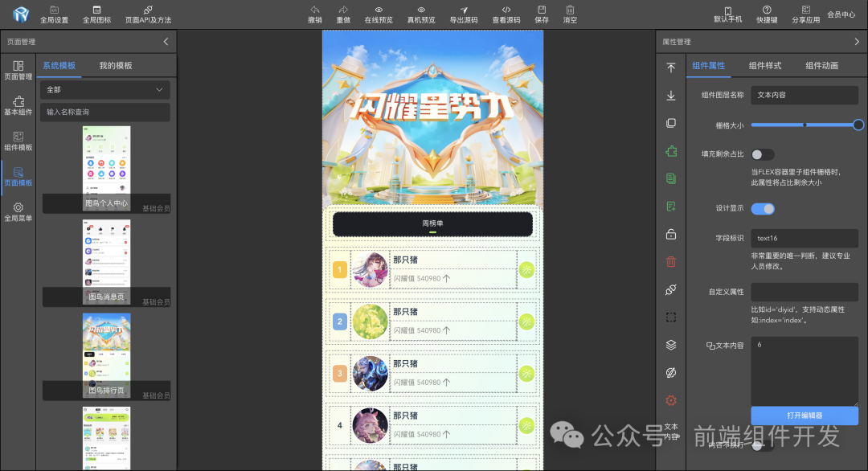This screenshot has width=868, height=471.
Task: Click the 自定义属性 input field
Action: pos(805,292)
